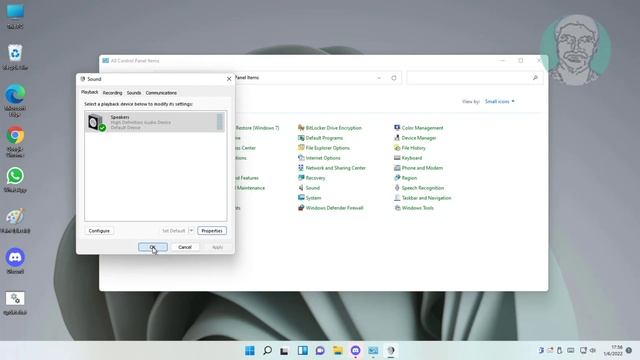The image size is (640, 360).
Task: Click the network icon in system tray
Action: pos(583,350)
